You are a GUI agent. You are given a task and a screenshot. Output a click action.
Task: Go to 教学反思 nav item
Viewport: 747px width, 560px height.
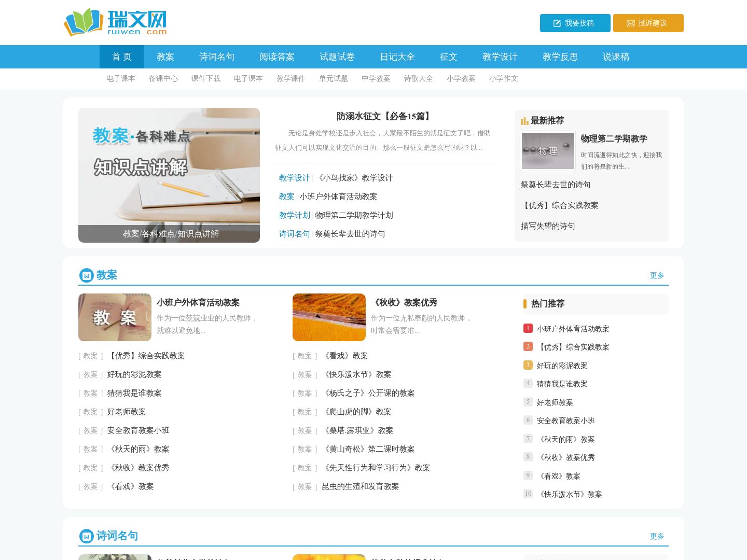click(x=560, y=57)
